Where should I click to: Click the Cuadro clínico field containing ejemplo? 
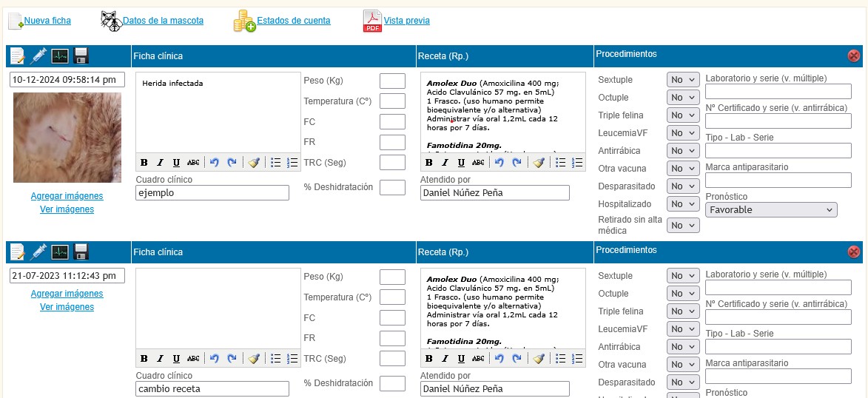coord(212,192)
